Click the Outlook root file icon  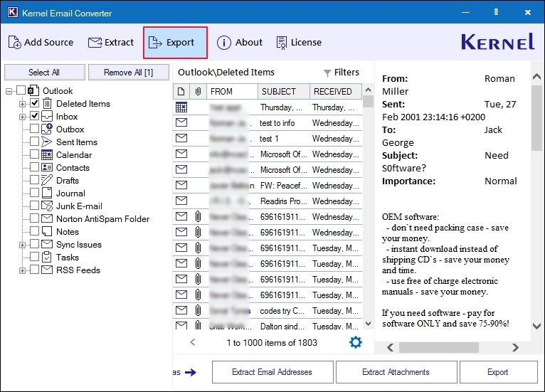(33, 90)
